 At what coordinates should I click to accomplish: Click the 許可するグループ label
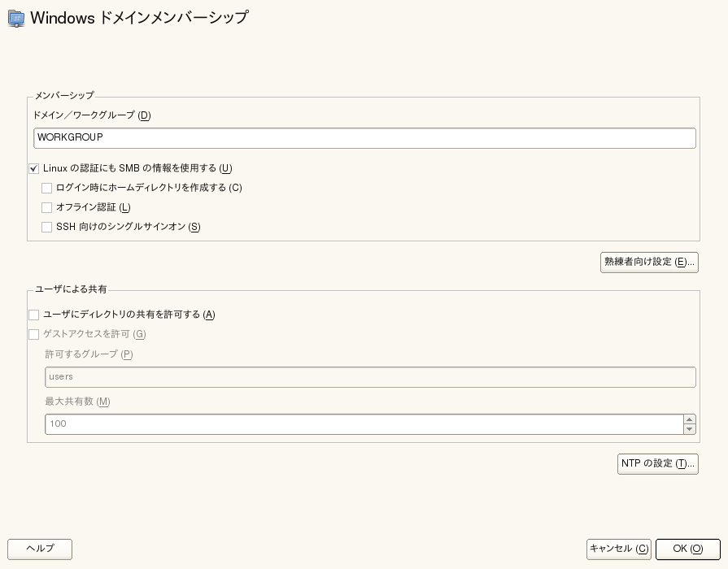88,354
